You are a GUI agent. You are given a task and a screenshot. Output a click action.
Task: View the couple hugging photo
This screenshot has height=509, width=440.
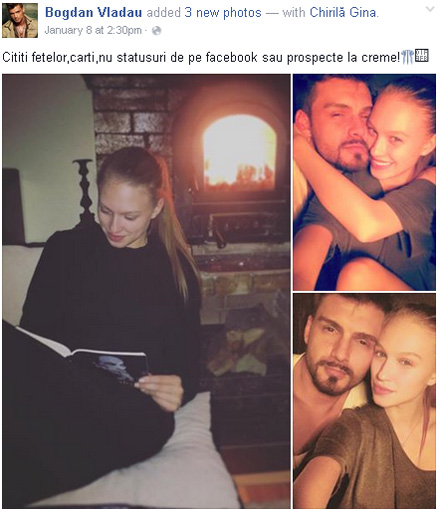click(x=364, y=182)
